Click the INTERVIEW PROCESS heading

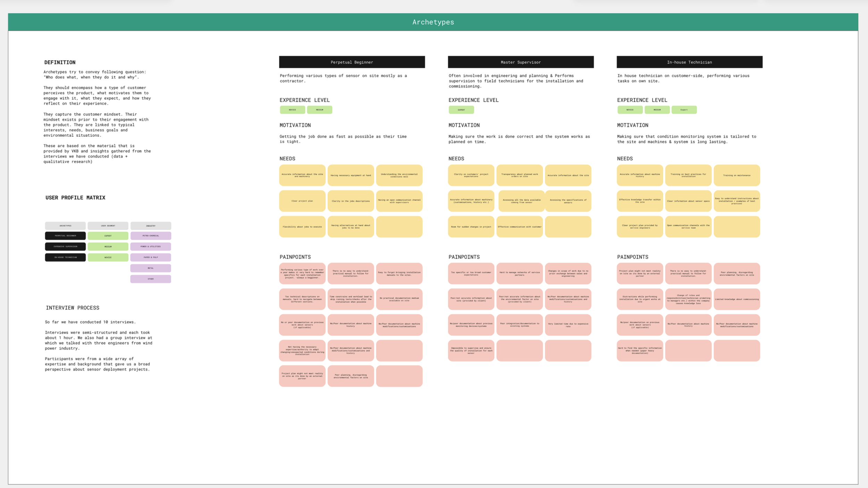pyautogui.click(x=73, y=308)
